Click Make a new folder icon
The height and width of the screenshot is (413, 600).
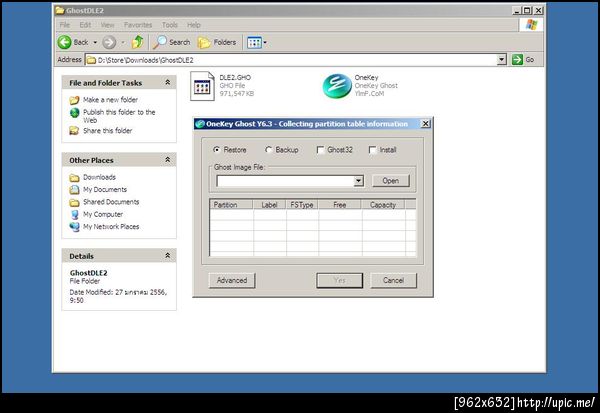74,100
